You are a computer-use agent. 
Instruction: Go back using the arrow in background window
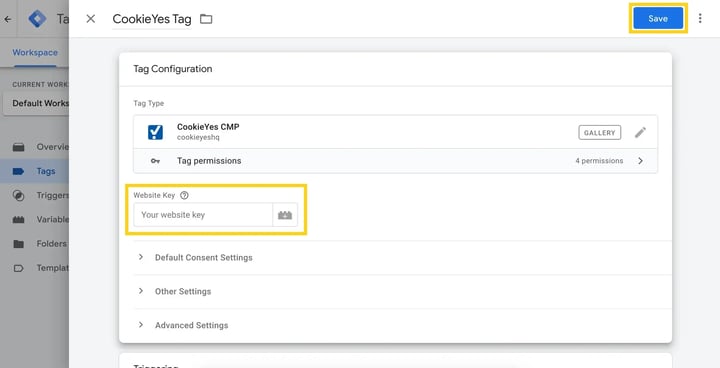pyautogui.click(x=8, y=19)
